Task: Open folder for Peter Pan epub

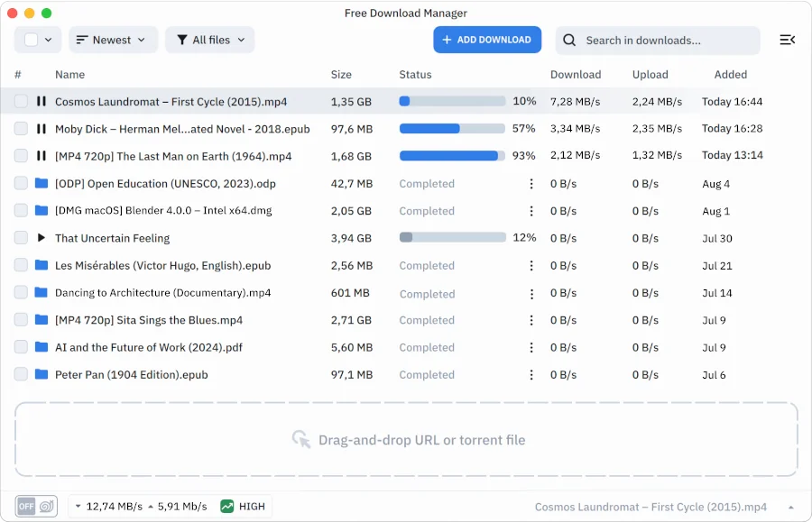Action: click(x=42, y=374)
